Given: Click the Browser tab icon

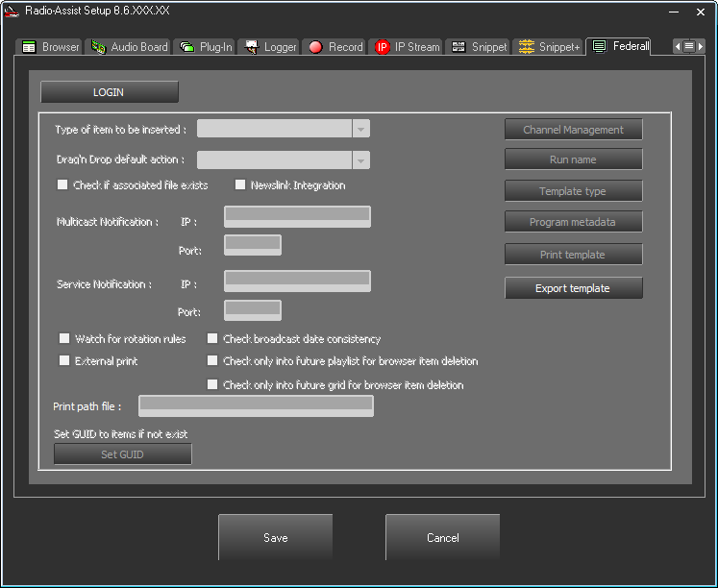Looking at the screenshot, I should pos(29,47).
